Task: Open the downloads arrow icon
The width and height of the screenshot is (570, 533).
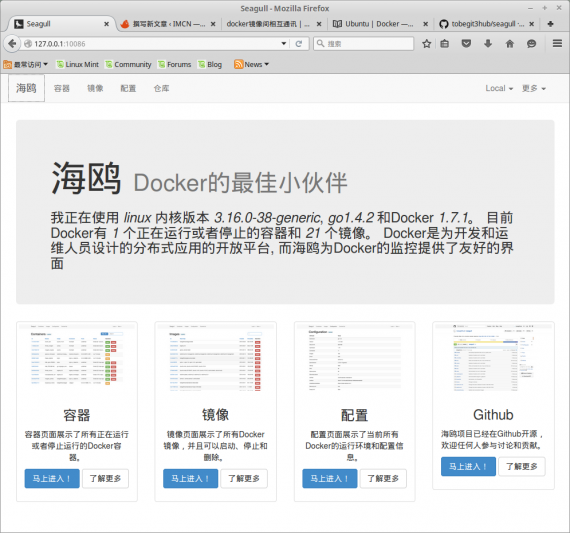Action: point(488,44)
